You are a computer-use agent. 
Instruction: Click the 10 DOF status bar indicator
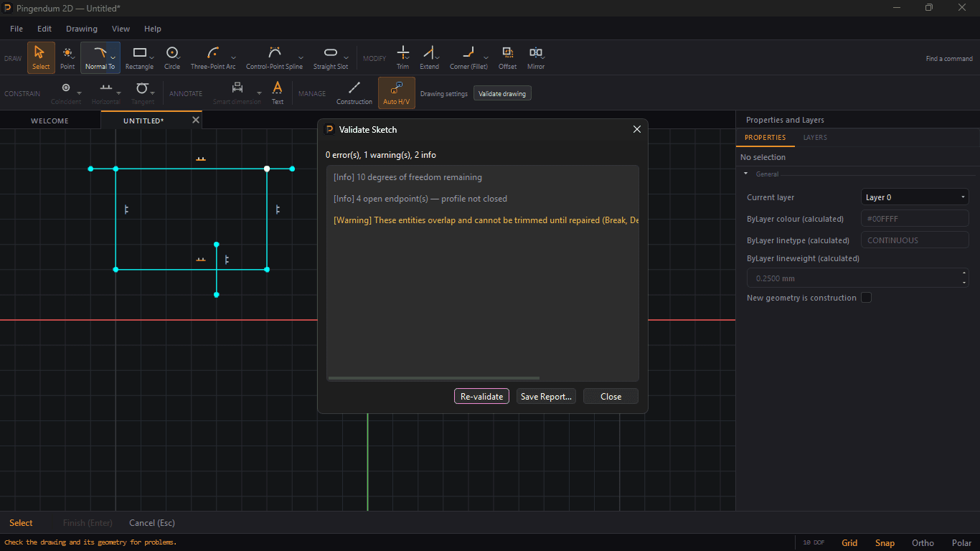point(814,543)
